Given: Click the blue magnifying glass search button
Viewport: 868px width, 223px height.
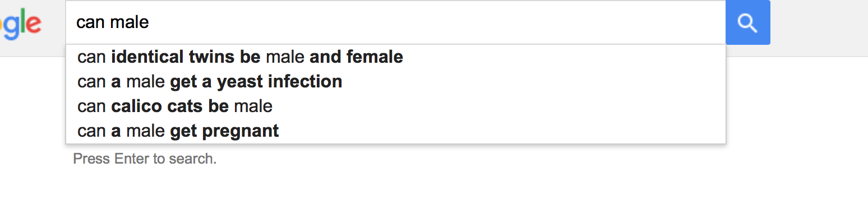Looking at the screenshot, I should click(747, 22).
